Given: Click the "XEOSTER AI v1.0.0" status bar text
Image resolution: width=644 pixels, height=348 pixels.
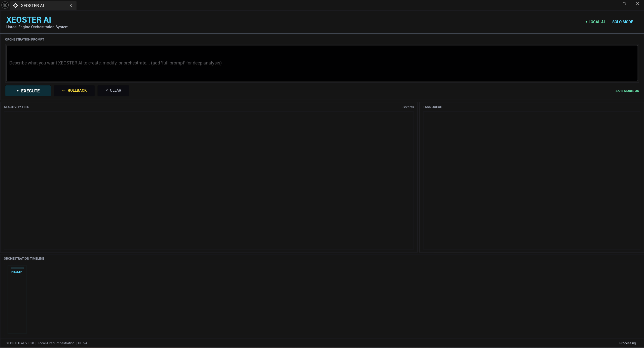Looking at the screenshot, I should (x=20, y=343).
